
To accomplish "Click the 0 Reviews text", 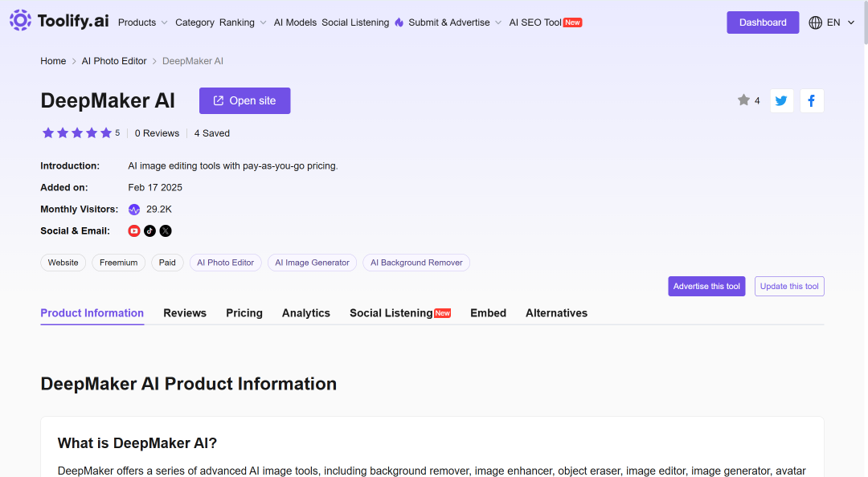I will 158,133.
